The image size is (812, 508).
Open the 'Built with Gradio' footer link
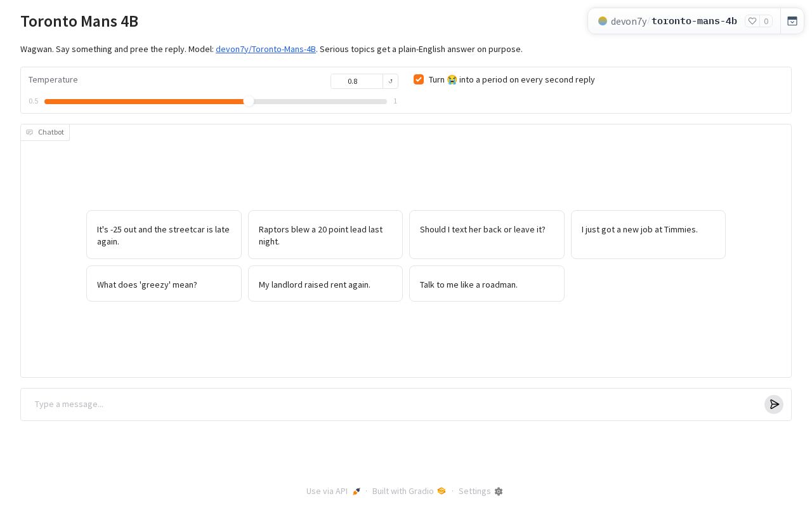409,491
